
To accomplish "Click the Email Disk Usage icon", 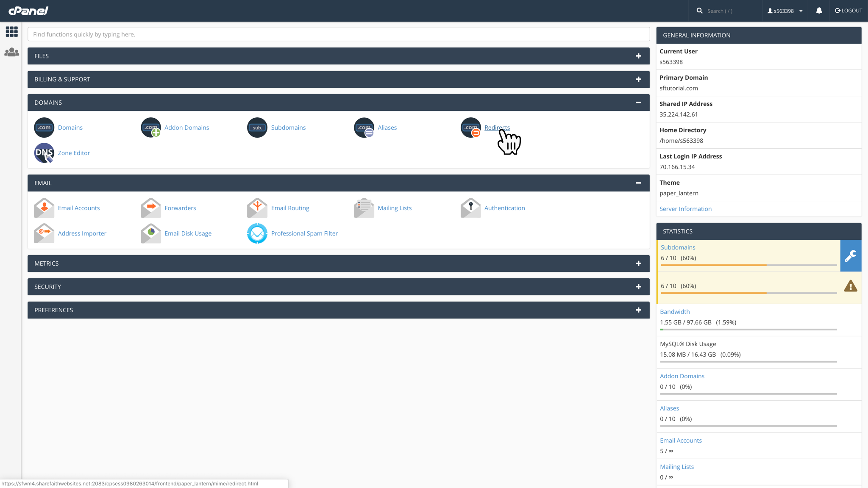I will pos(151,233).
